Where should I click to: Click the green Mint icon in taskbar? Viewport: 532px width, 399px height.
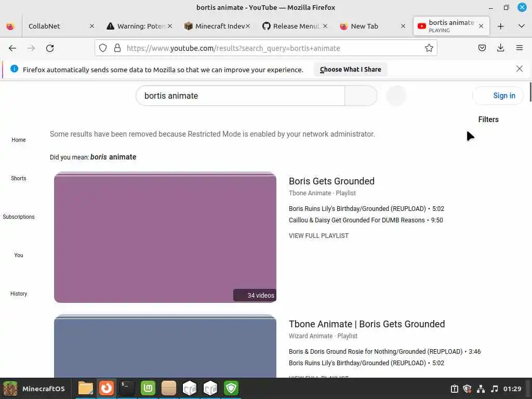tap(148, 388)
